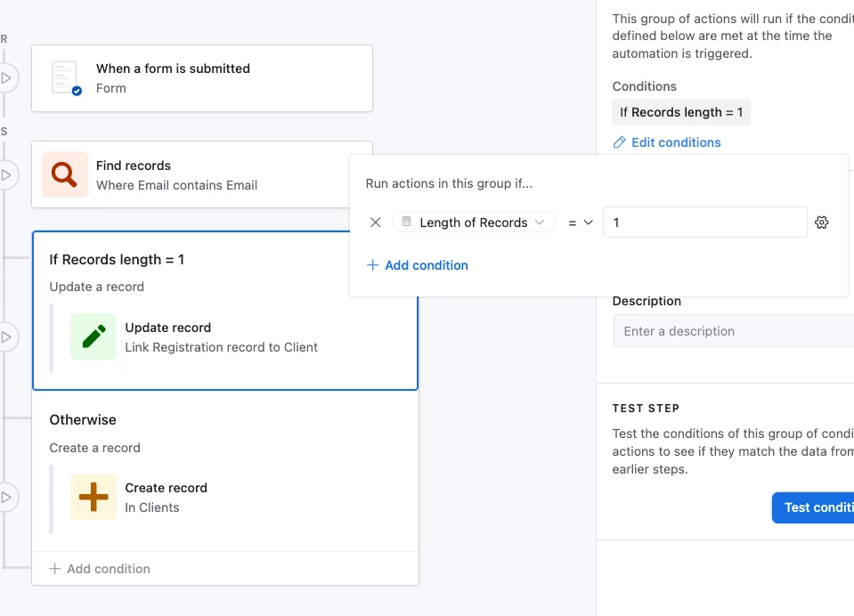Image resolution: width=854 pixels, height=616 pixels.
Task: Click the condition value input field
Action: [704, 223]
